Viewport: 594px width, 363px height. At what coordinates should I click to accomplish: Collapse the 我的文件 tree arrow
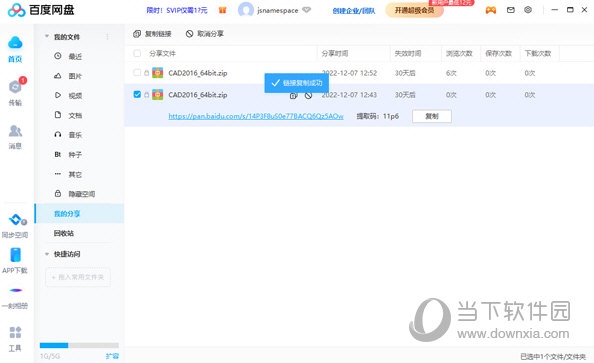pos(47,36)
